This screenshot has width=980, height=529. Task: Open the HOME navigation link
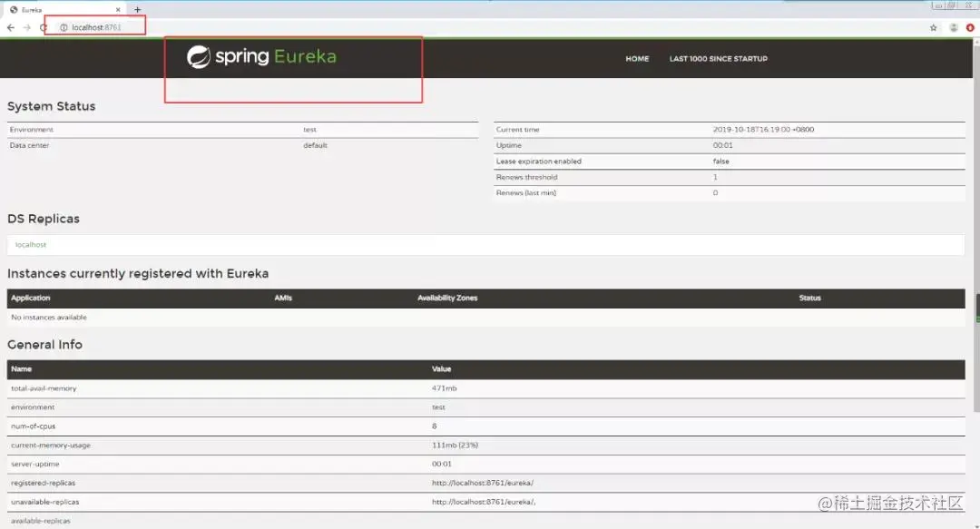637,59
